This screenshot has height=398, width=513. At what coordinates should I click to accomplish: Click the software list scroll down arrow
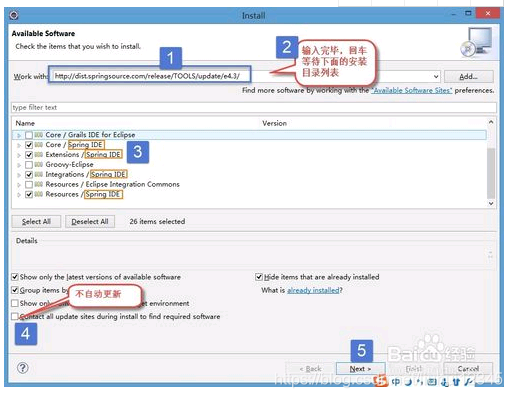pos(491,203)
